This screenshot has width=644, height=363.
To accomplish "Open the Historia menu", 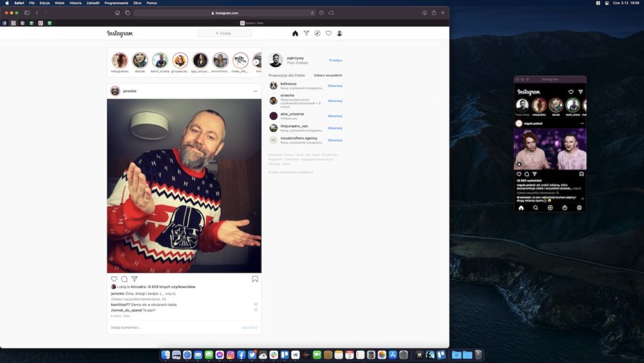I will 75,3.
